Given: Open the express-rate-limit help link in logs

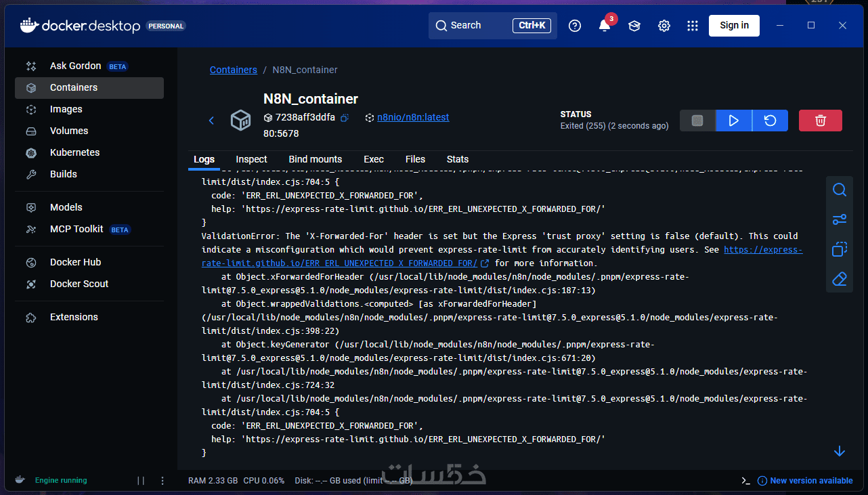Looking at the screenshot, I should 502,256.
